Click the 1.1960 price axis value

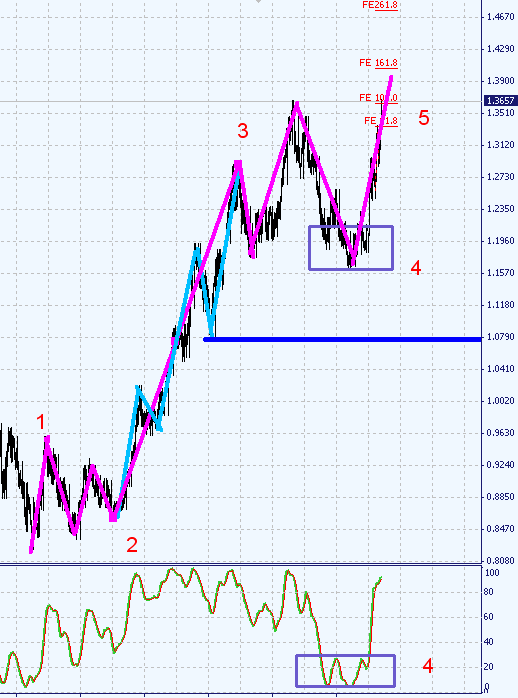point(501,241)
